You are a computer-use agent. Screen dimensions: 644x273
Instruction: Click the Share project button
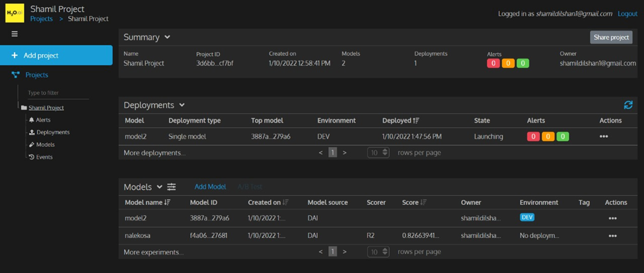pos(610,38)
